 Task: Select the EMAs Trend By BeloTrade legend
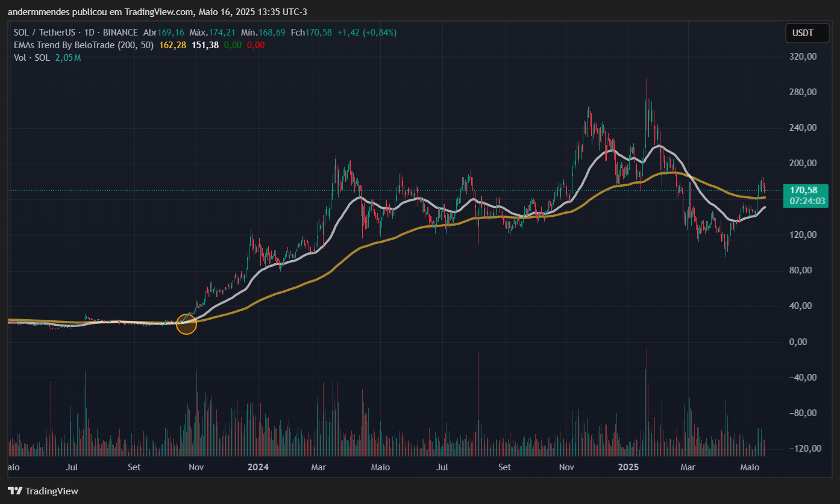tap(83, 45)
